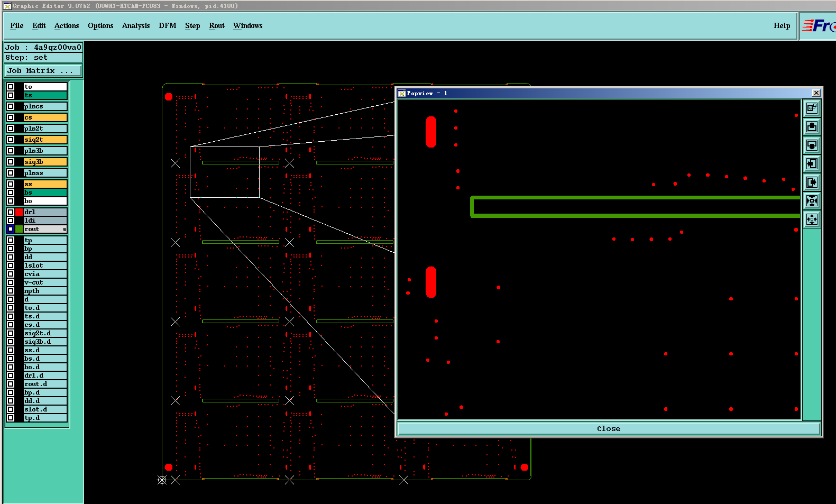
Task: Select the 'dd' layer name
Action: coord(45,257)
